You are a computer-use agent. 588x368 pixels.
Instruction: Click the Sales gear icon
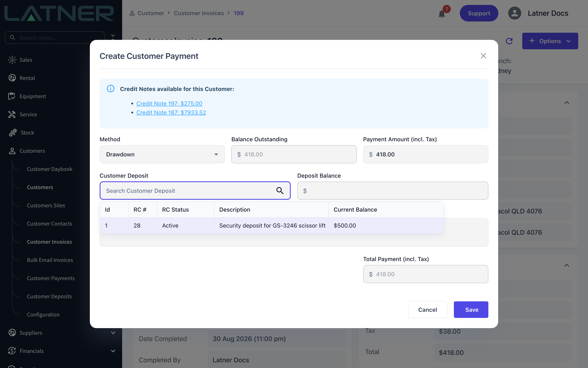click(x=12, y=60)
